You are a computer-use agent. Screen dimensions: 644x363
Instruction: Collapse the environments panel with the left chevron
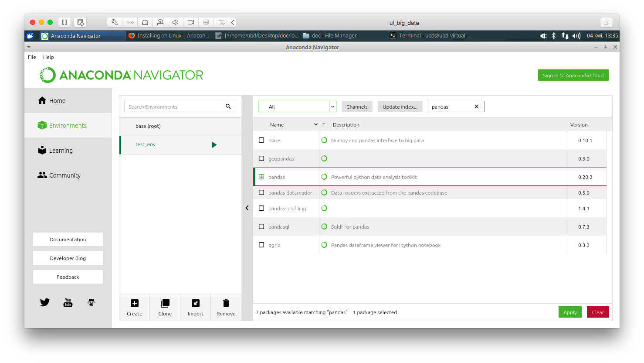tap(247, 208)
